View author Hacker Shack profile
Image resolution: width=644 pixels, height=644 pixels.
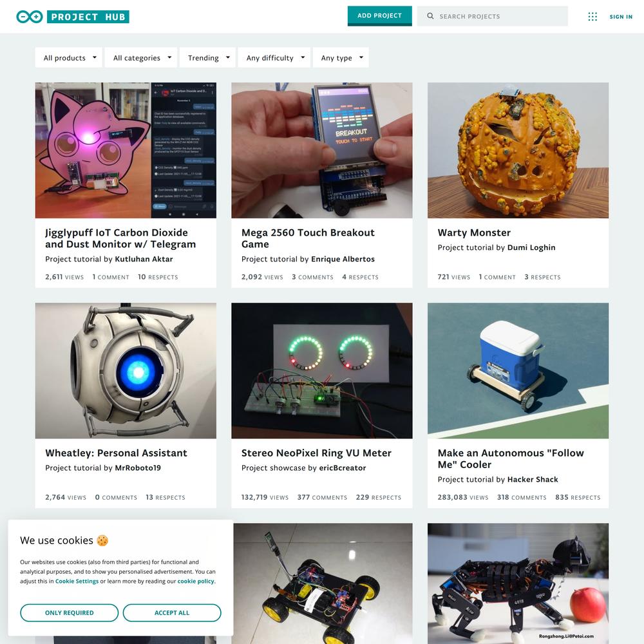click(533, 479)
